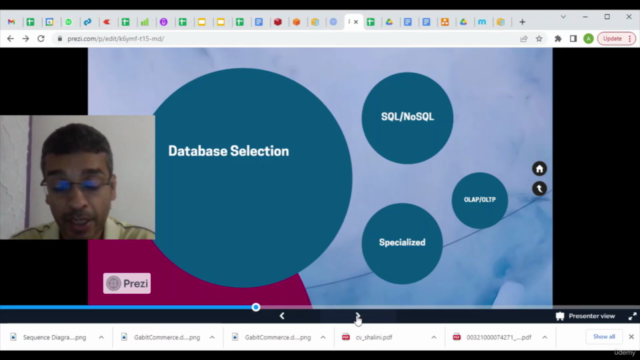Expand options for cv_shalini.pdf download
The height and width of the screenshot is (360, 640).
433,337
